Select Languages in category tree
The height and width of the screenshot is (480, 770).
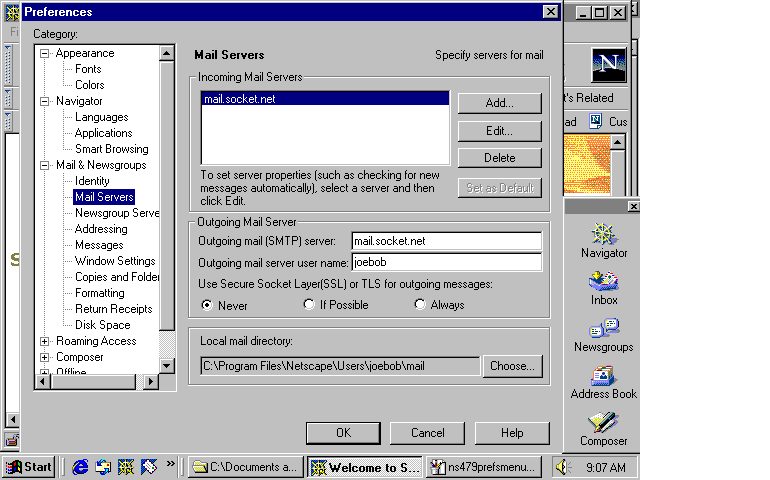(x=101, y=117)
